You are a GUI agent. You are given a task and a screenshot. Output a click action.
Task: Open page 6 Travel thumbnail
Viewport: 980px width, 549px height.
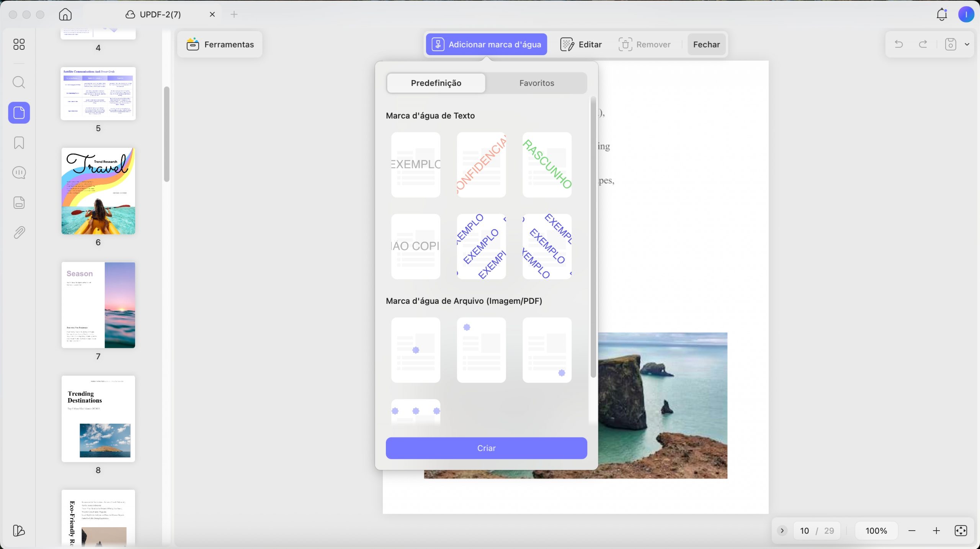coord(98,191)
